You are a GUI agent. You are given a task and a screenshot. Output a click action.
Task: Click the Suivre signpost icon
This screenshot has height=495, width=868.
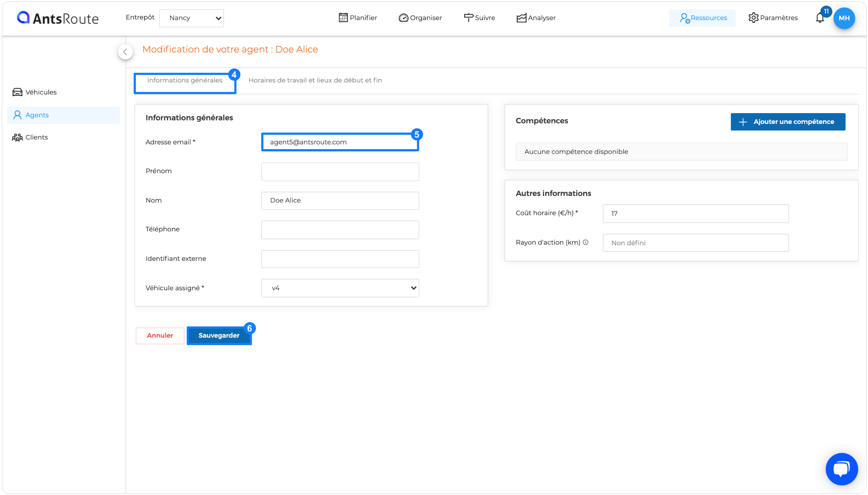point(468,18)
